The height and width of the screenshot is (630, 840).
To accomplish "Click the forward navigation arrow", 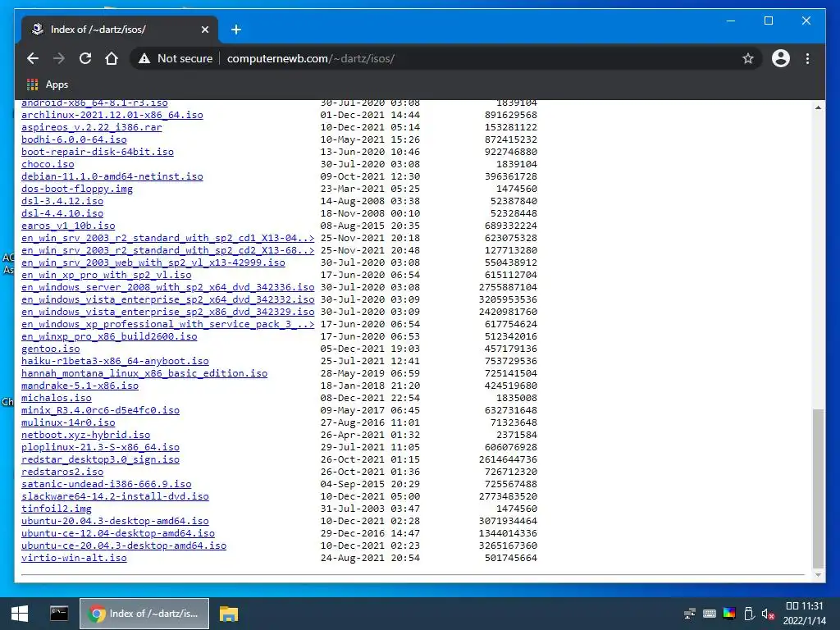I will [x=59, y=58].
